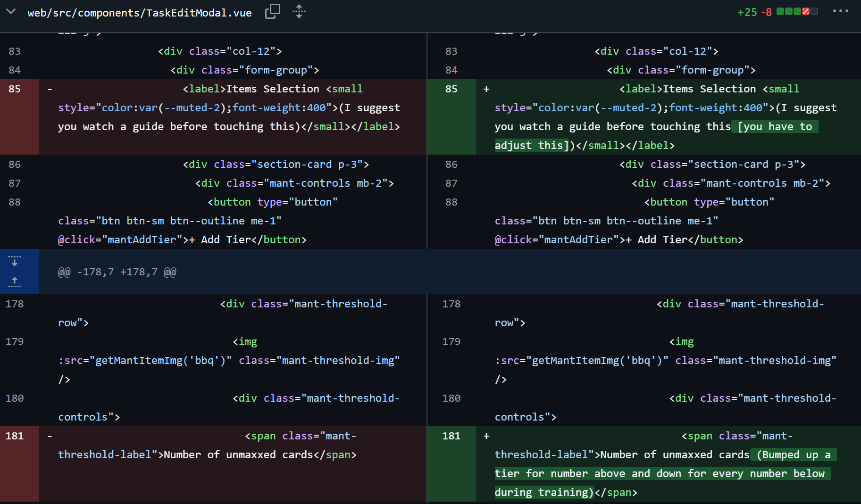Click "unmaxxed cards</span>" on the deleted line 181
This screenshot has width=861, height=504.
pyautogui.click(x=292, y=454)
